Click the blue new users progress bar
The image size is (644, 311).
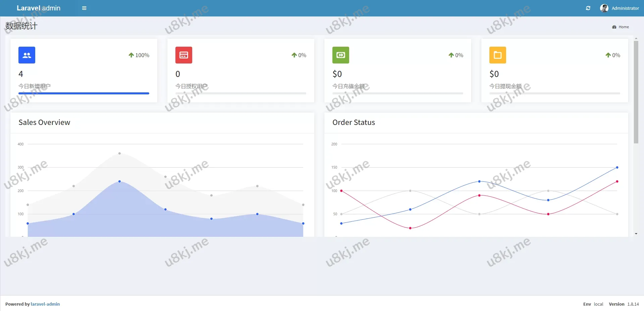(84, 93)
